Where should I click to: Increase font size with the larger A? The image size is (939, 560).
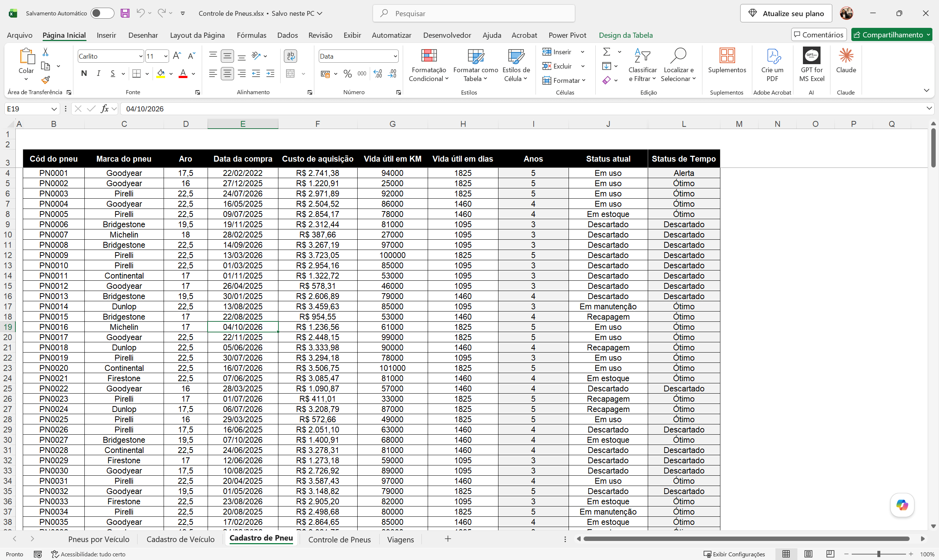coord(177,56)
